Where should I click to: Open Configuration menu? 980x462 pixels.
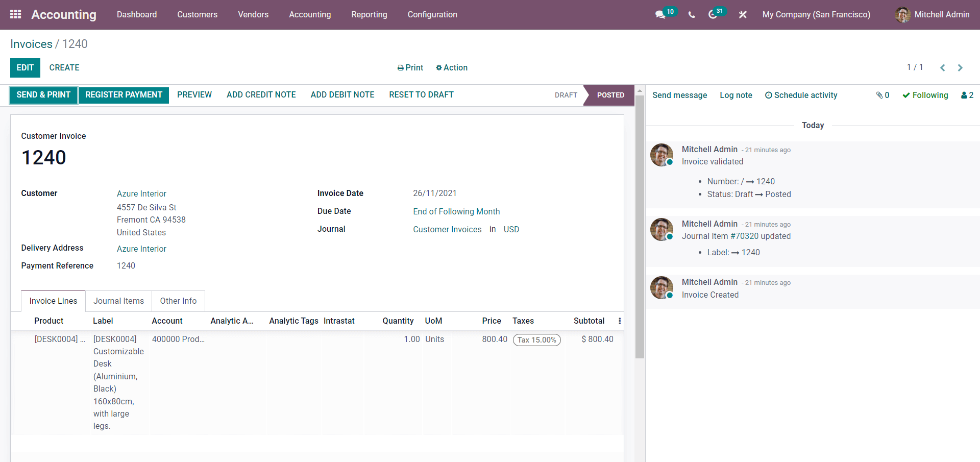(432, 15)
